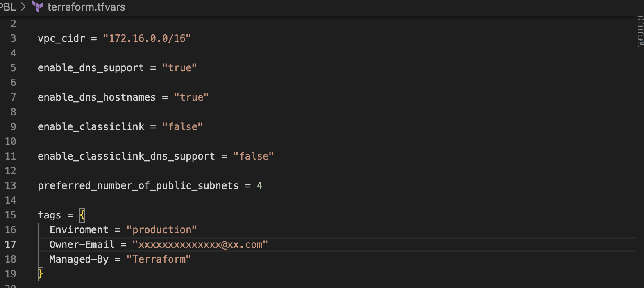644x288 pixels.
Task: Click the "production" string value
Action: point(162,229)
